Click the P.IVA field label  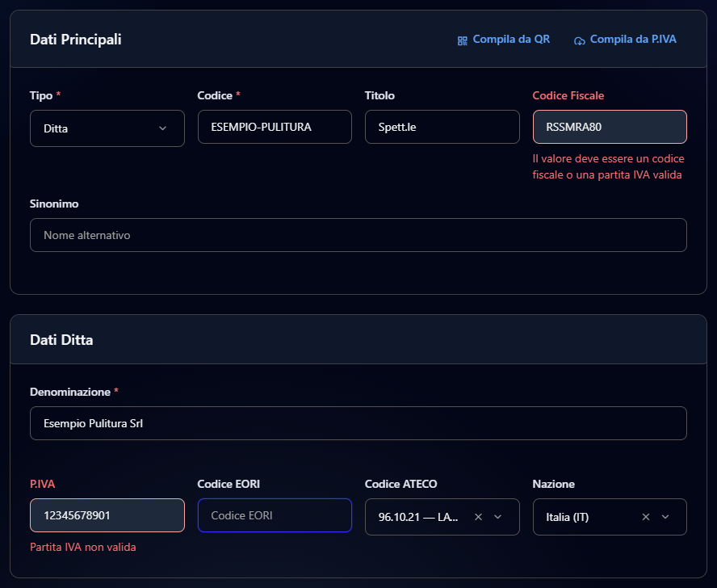[x=42, y=484]
